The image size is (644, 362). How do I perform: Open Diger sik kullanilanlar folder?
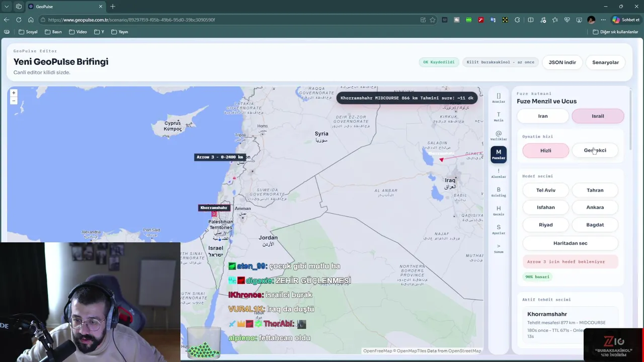click(615, 32)
